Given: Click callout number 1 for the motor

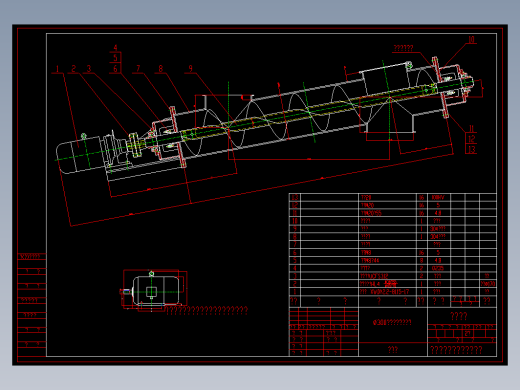Looking at the screenshot, I should (x=57, y=69).
